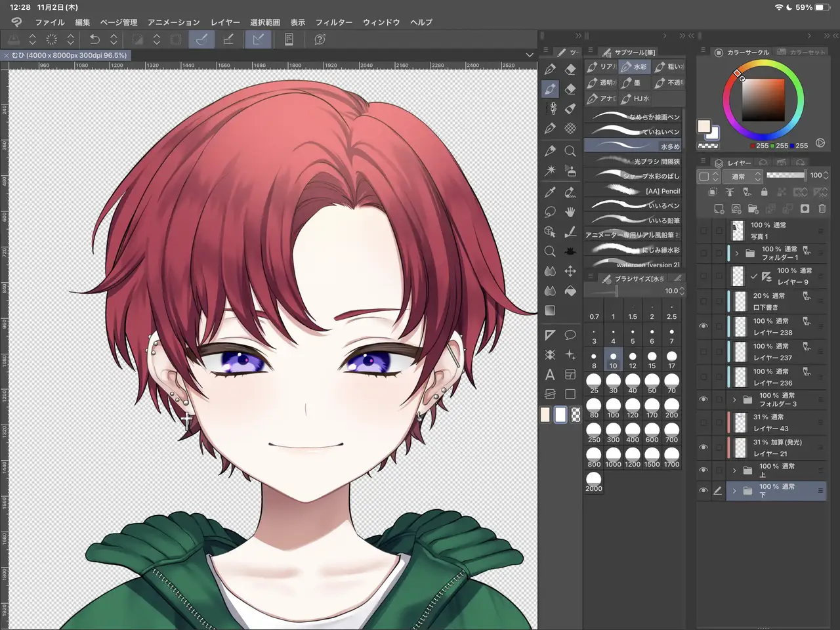Choose the [AA] Pencil brush preset
Image resolution: width=840 pixels, height=630 pixels.
point(633,191)
